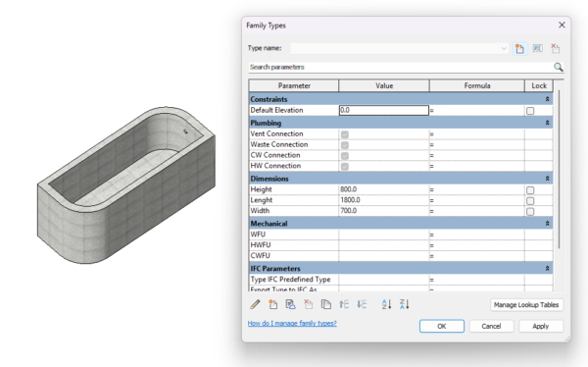Click the Parameter column header

click(294, 85)
